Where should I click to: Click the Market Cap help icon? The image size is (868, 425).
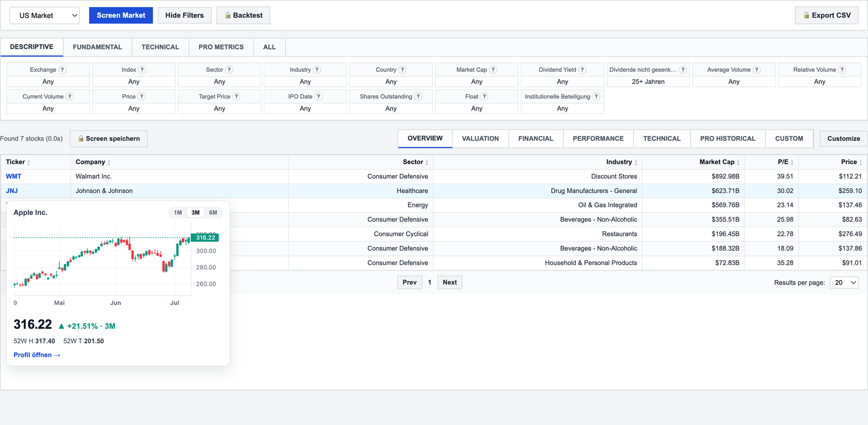click(493, 69)
